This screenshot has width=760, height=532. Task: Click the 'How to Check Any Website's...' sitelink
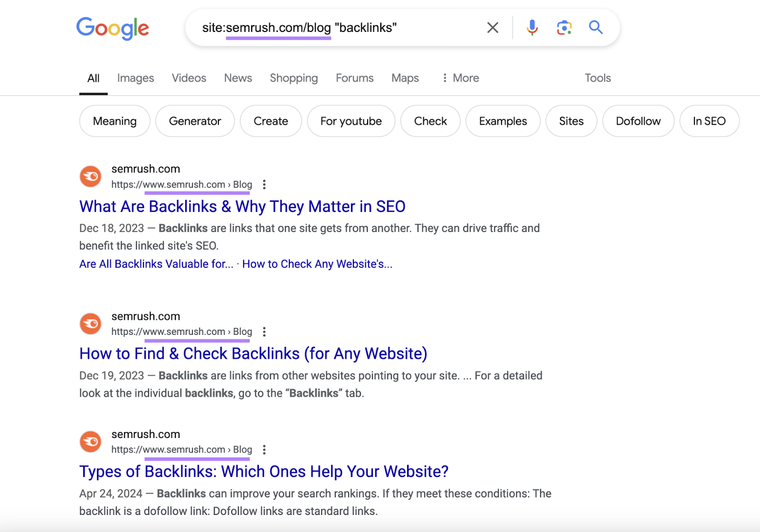point(317,264)
